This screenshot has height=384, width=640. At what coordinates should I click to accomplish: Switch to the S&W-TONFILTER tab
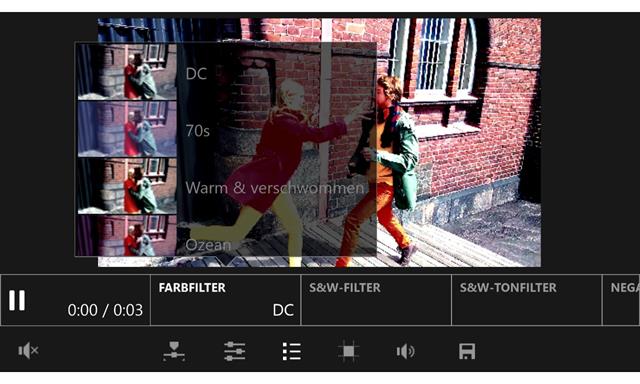pyautogui.click(x=527, y=300)
